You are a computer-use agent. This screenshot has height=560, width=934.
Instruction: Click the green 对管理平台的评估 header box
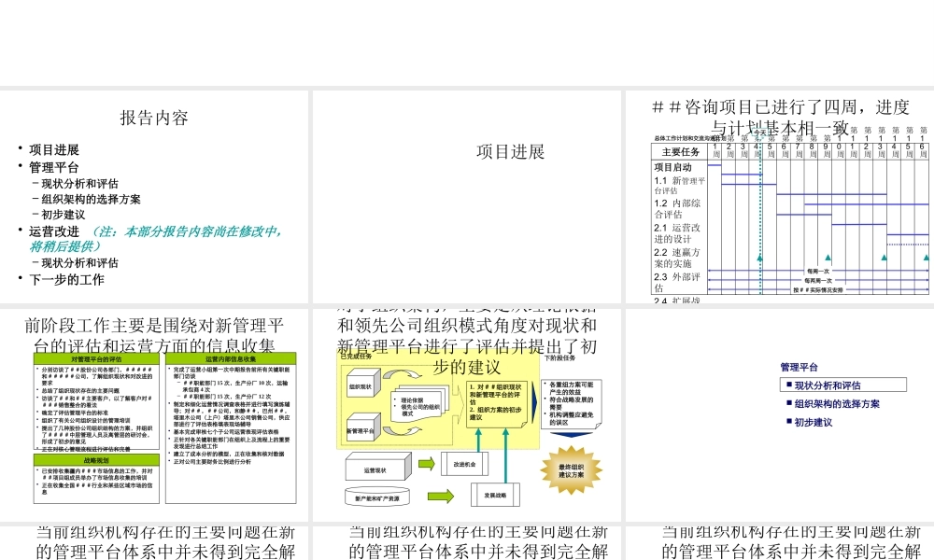[x=96, y=358]
